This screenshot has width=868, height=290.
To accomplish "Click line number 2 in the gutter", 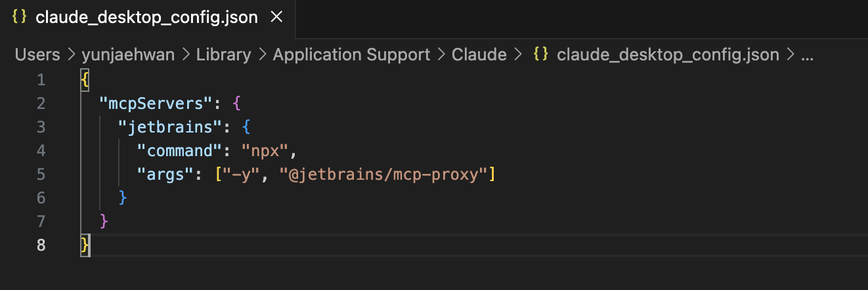I will [41, 104].
